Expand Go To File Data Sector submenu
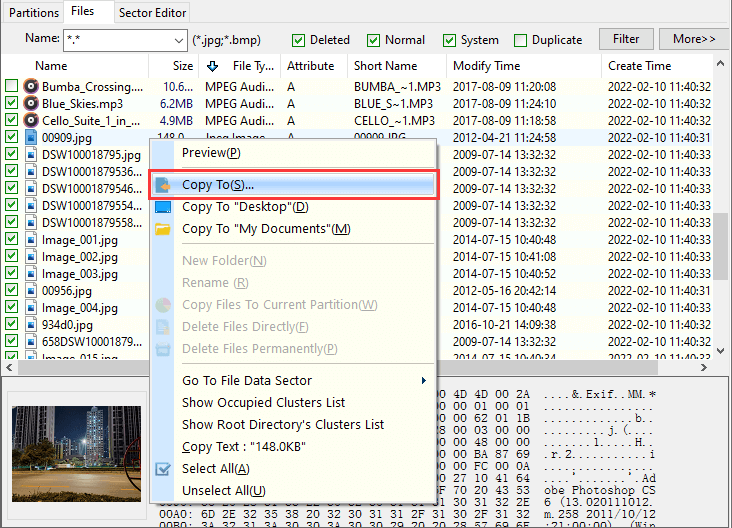 coord(424,380)
